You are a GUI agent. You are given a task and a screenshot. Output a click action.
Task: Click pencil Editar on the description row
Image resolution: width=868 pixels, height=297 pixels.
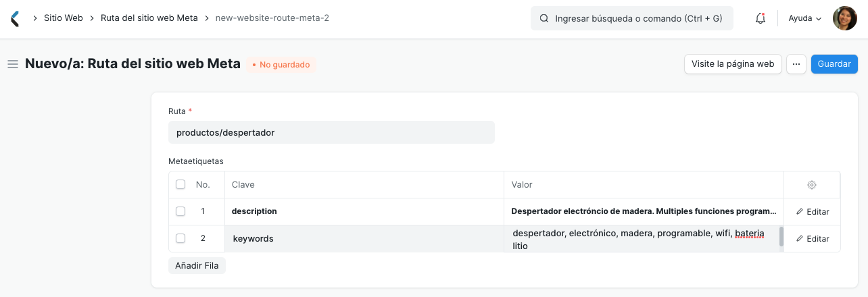[x=812, y=212]
